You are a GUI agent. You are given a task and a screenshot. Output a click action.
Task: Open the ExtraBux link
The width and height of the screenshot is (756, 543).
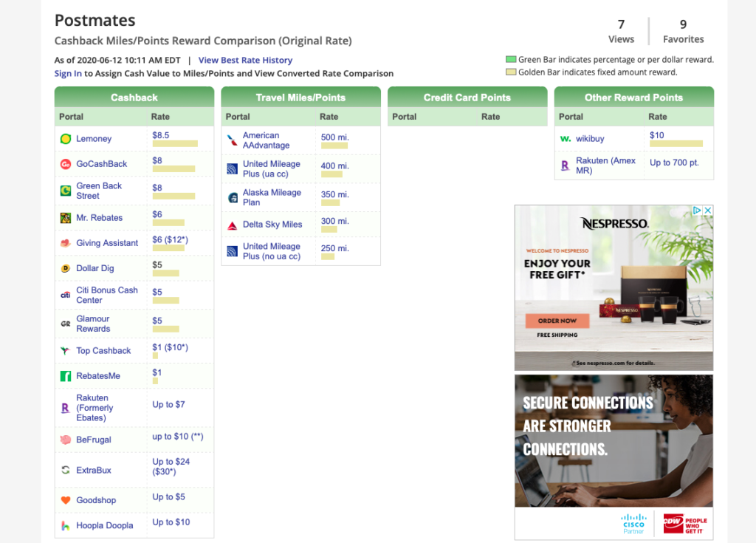pos(94,470)
